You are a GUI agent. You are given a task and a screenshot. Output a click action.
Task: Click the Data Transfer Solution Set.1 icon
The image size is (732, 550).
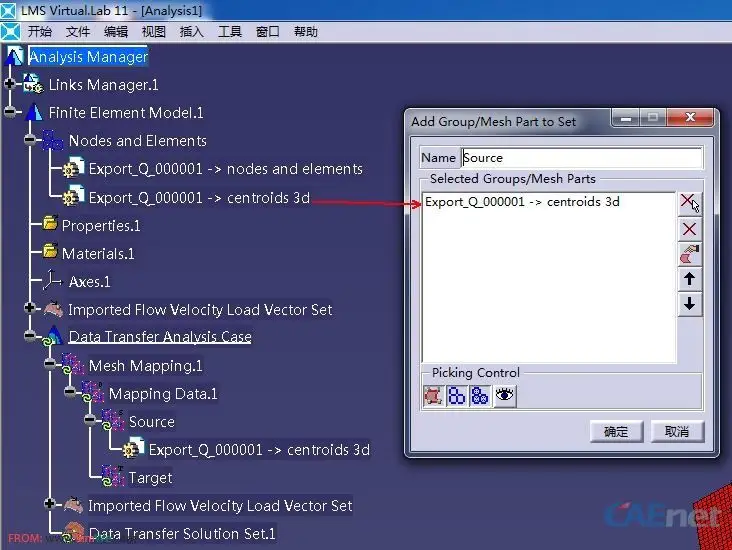72,532
